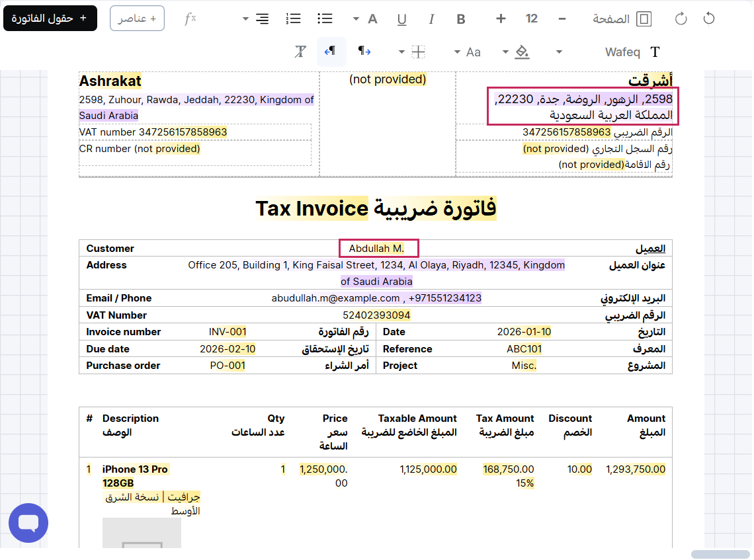Click taxable amount 1,125,000.00
Viewport: 754px width, 560px height.
428,469
